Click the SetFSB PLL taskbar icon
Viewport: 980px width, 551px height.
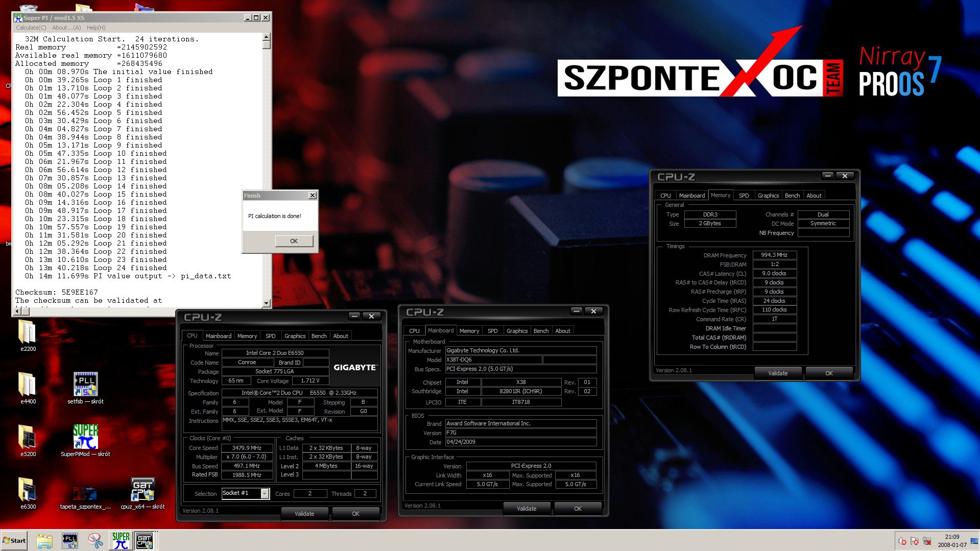pyautogui.click(x=69, y=541)
